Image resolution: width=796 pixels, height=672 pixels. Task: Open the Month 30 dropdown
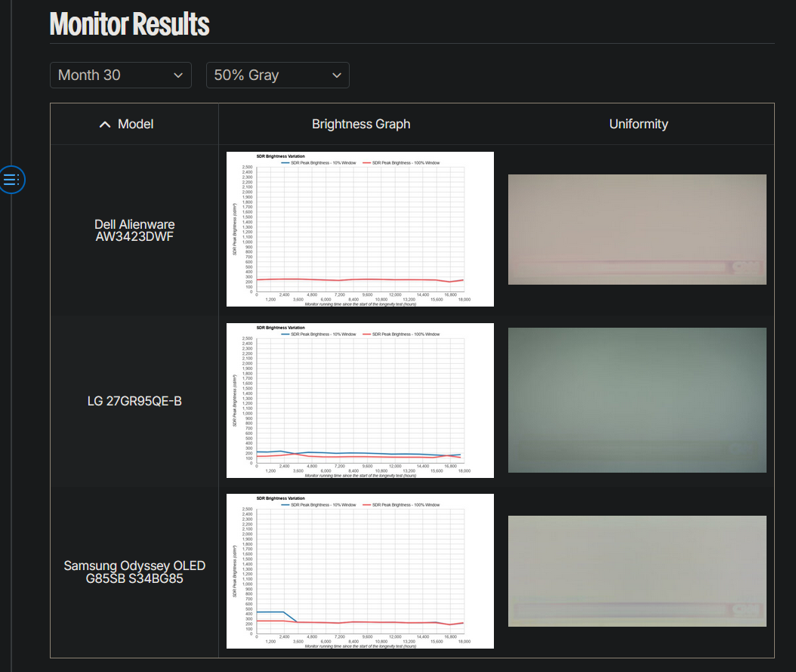(x=121, y=75)
